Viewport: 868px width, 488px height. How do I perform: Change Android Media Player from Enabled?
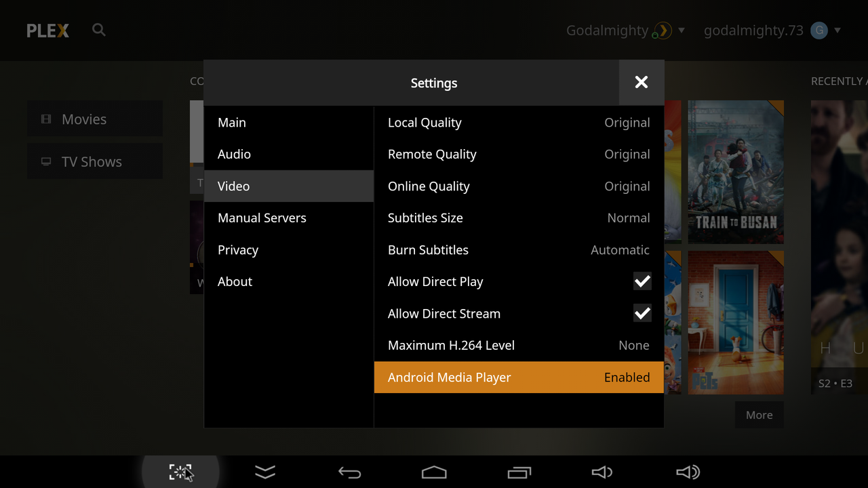519,378
